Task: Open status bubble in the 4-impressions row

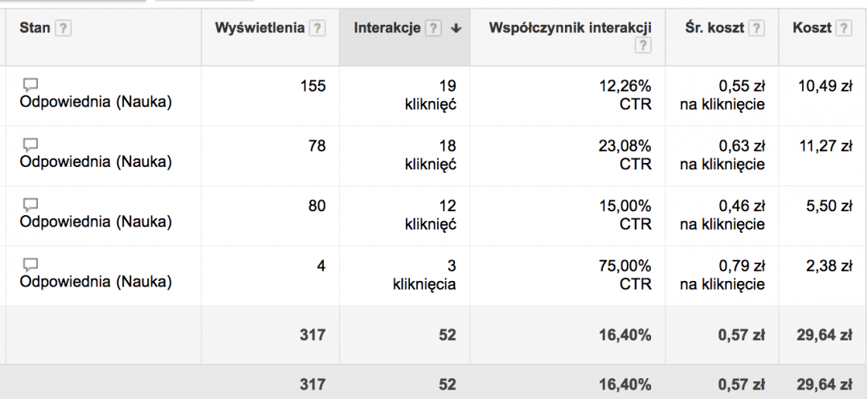Action: 31,265
